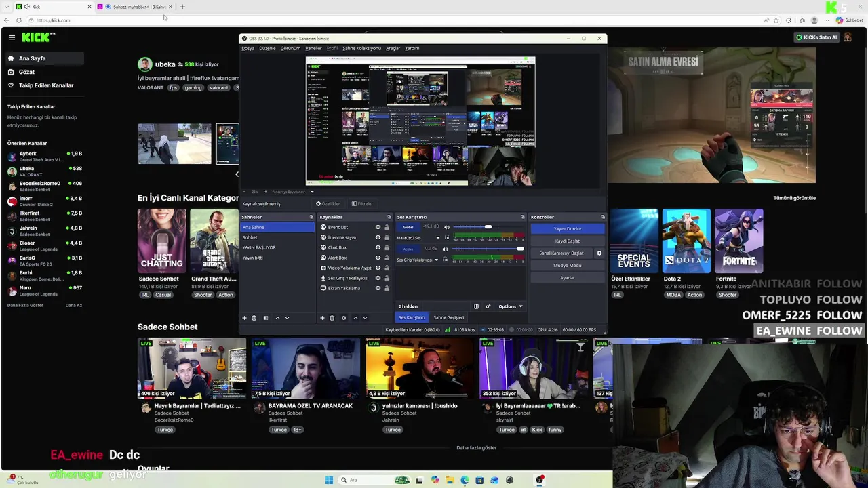Open audio mixer Options dropdown

511,306
